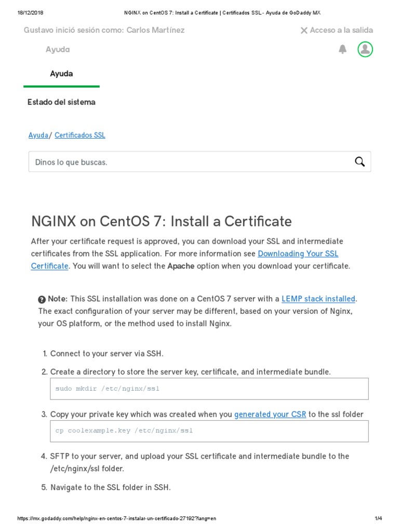Open the green-circled user profile avatar

[x=365, y=49]
